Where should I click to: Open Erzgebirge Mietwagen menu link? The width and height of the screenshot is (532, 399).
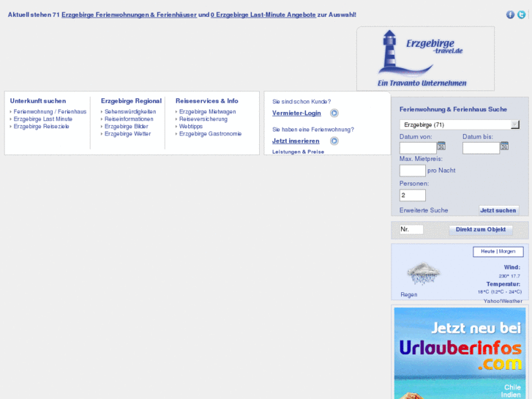[208, 111]
